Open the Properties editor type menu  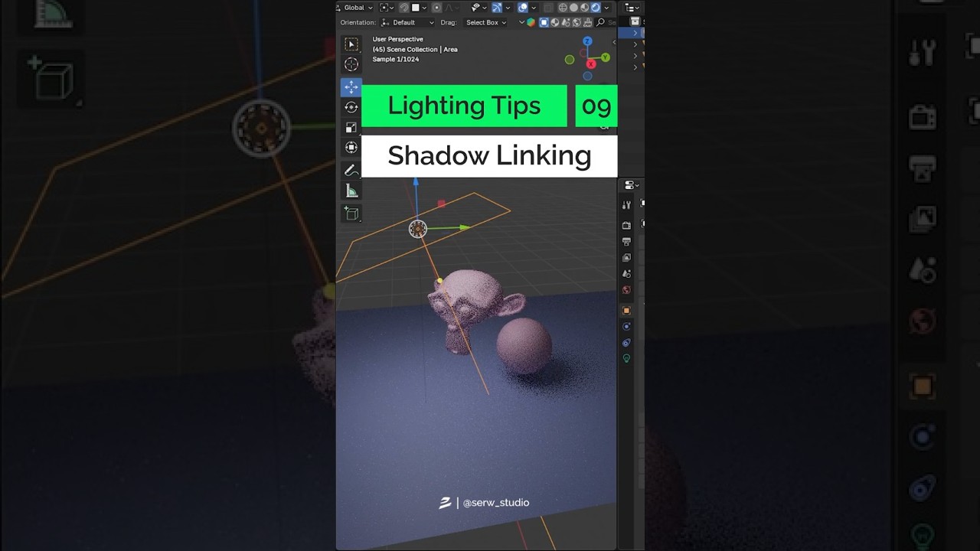tap(632, 185)
